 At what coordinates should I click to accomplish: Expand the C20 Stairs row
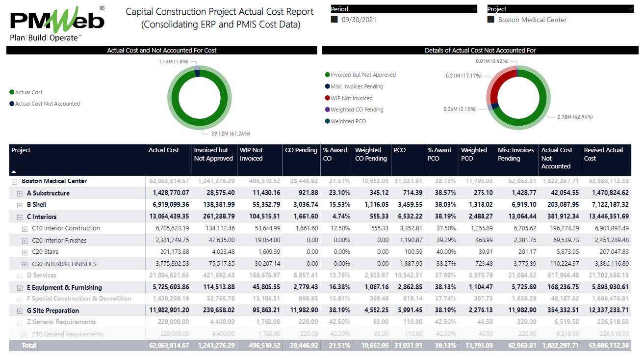click(25, 252)
